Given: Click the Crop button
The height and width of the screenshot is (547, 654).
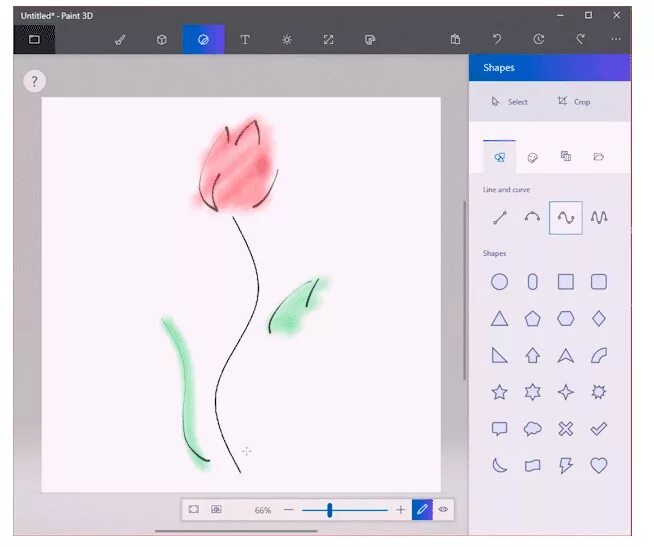Looking at the screenshot, I should click(x=574, y=102).
